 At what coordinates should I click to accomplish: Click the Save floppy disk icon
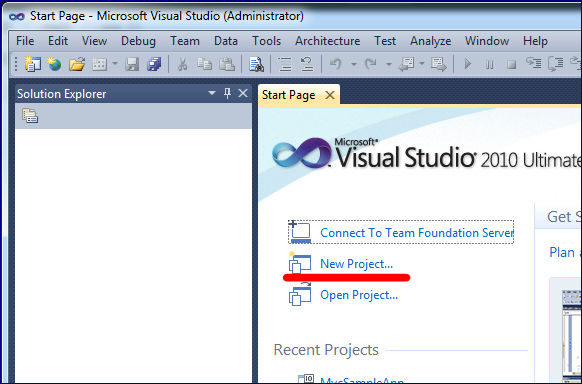pyautogui.click(x=132, y=64)
